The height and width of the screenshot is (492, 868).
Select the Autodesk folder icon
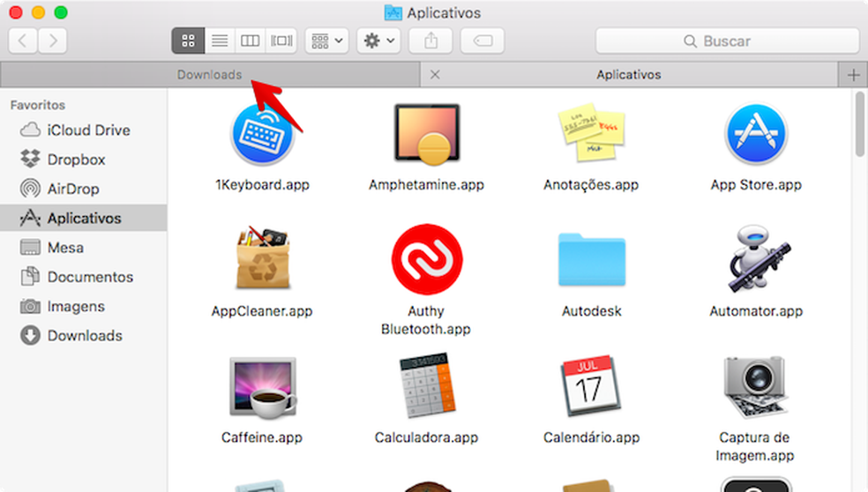(591, 259)
